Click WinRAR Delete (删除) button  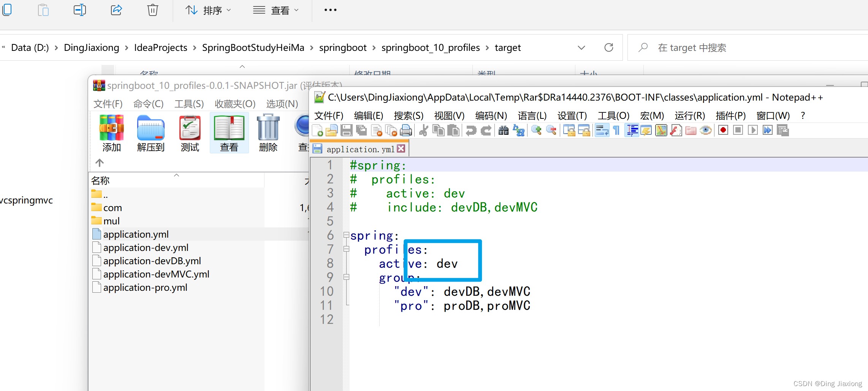pyautogui.click(x=268, y=133)
